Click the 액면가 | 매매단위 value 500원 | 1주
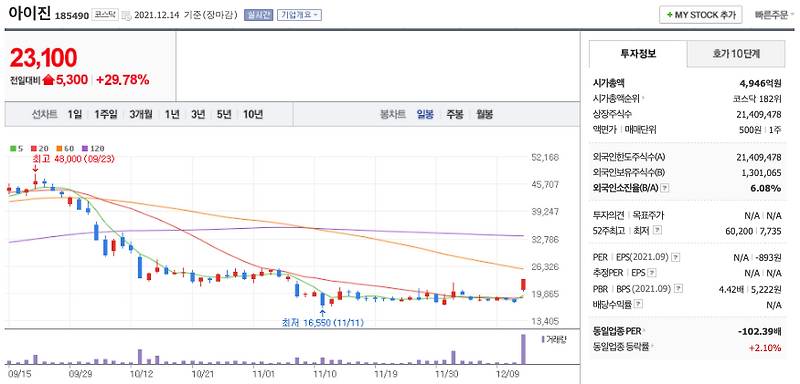 pyautogui.click(x=760, y=130)
